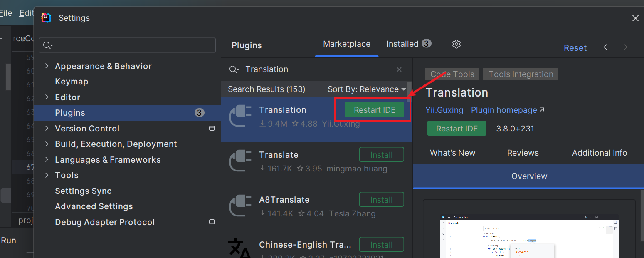Click the Translation plugin plug icon
The height and width of the screenshot is (258, 644).
point(241,116)
